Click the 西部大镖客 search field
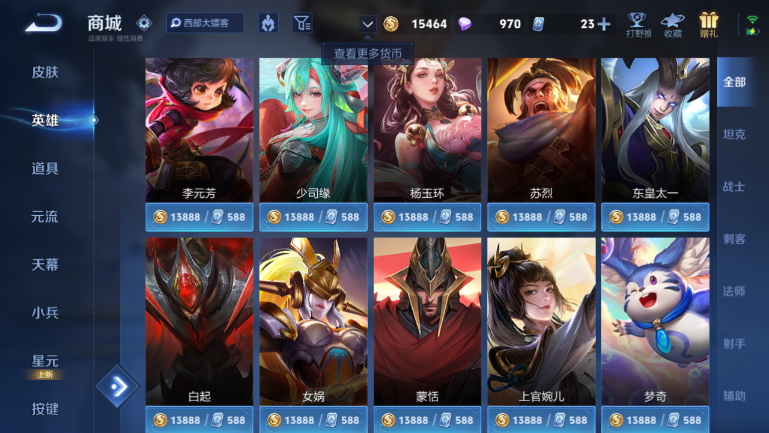Image resolution: width=769 pixels, height=433 pixels. pyautogui.click(x=205, y=23)
